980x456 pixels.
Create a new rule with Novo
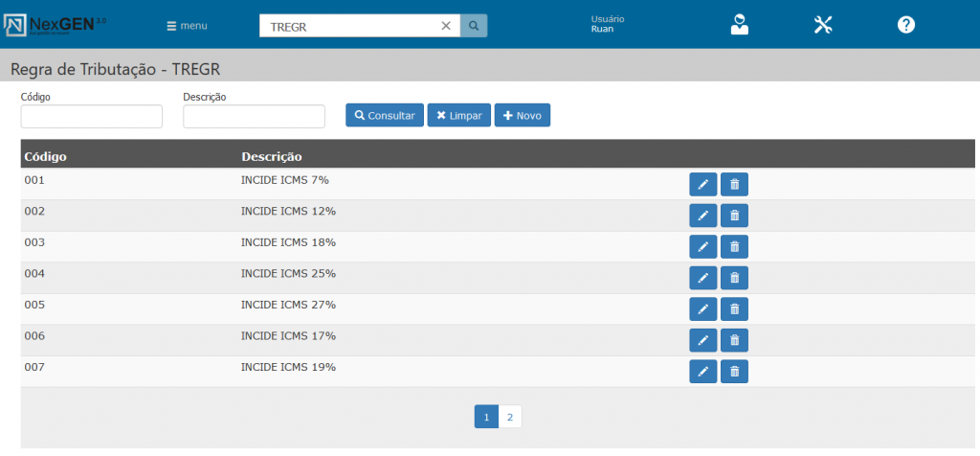[522, 115]
